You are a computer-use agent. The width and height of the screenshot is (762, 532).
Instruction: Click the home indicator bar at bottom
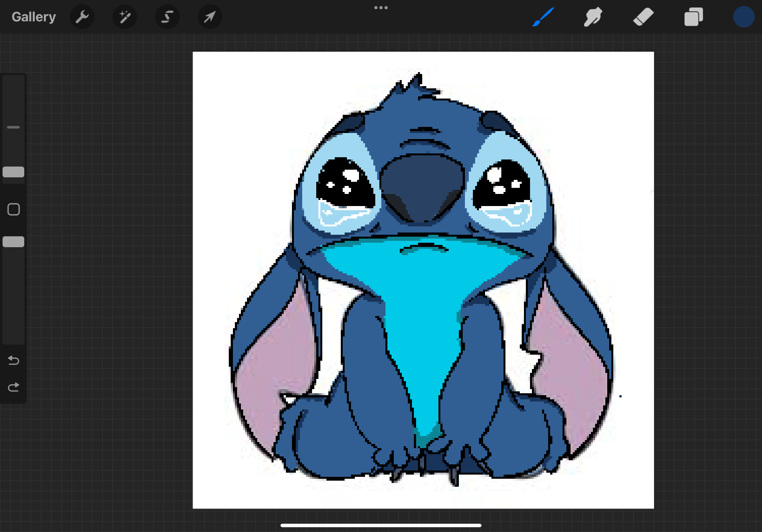coord(381,525)
